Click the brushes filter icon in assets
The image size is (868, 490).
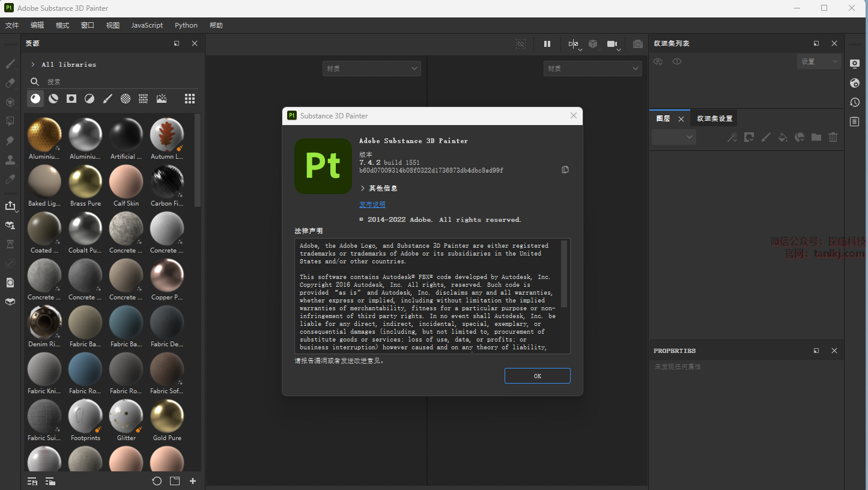(108, 99)
